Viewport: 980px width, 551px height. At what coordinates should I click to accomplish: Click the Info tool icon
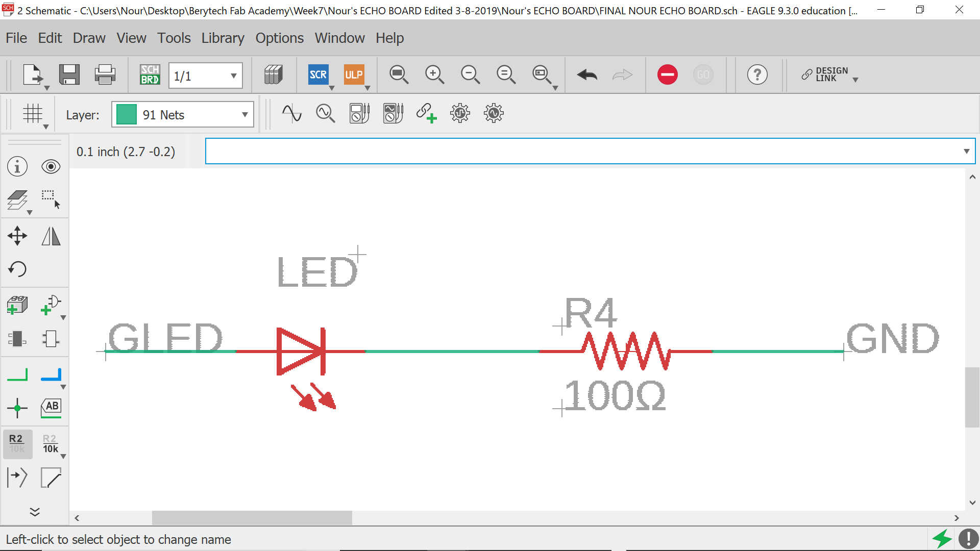click(17, 167)
